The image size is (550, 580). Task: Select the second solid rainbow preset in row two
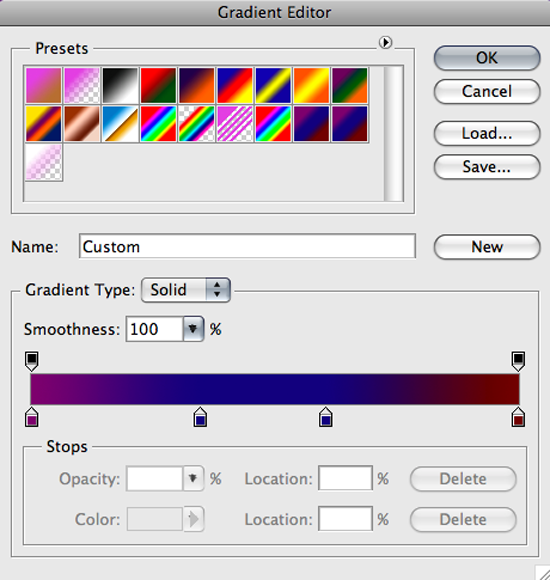point(273,124)
